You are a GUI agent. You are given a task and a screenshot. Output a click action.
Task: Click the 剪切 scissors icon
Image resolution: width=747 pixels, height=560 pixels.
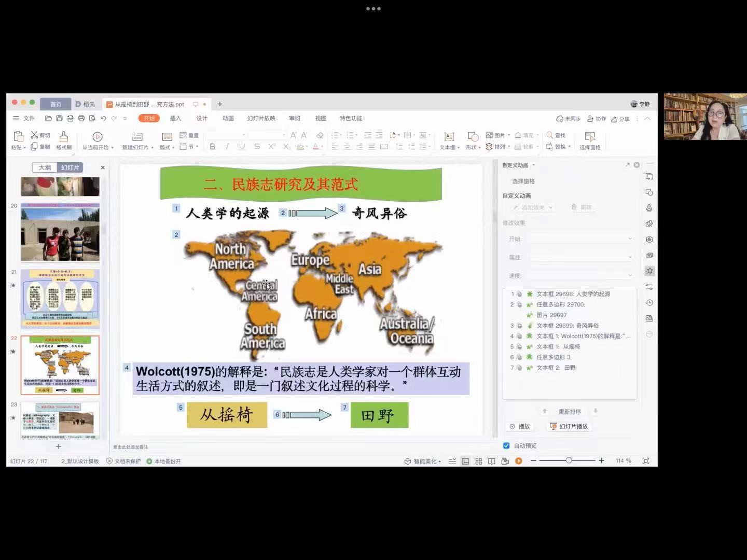click(34, 135)
